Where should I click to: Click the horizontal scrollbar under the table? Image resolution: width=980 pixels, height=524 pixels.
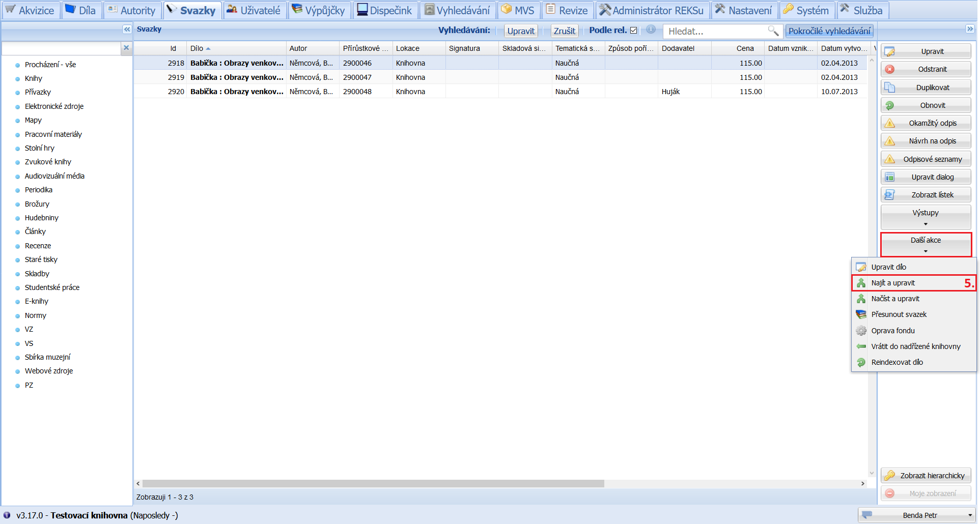pos(373,483)
